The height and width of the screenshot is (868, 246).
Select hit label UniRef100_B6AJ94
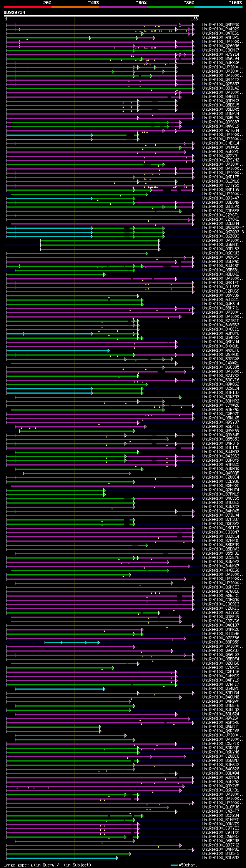[x=221, y=58]
